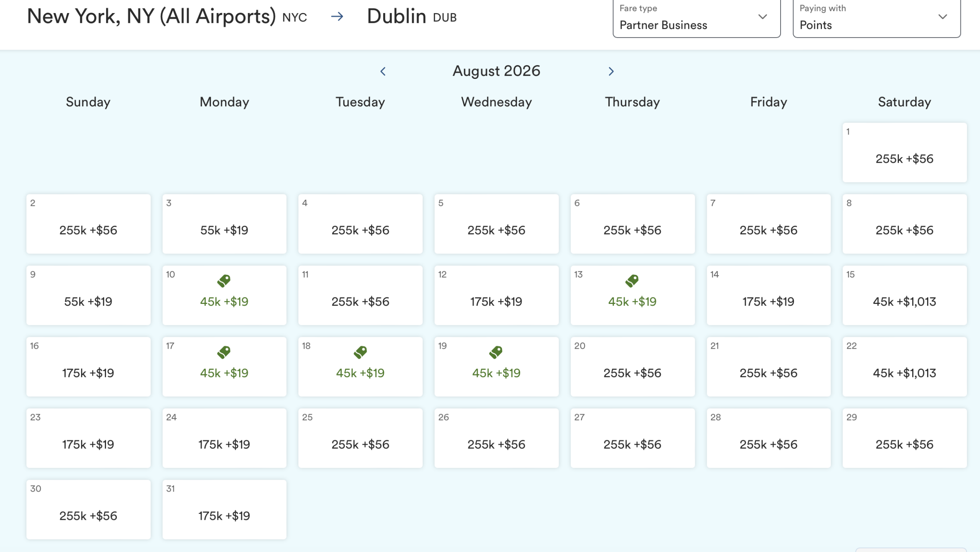Advance to next month with right chevron
This screenshot has height=552, width=980.
(x=611, y=71)
